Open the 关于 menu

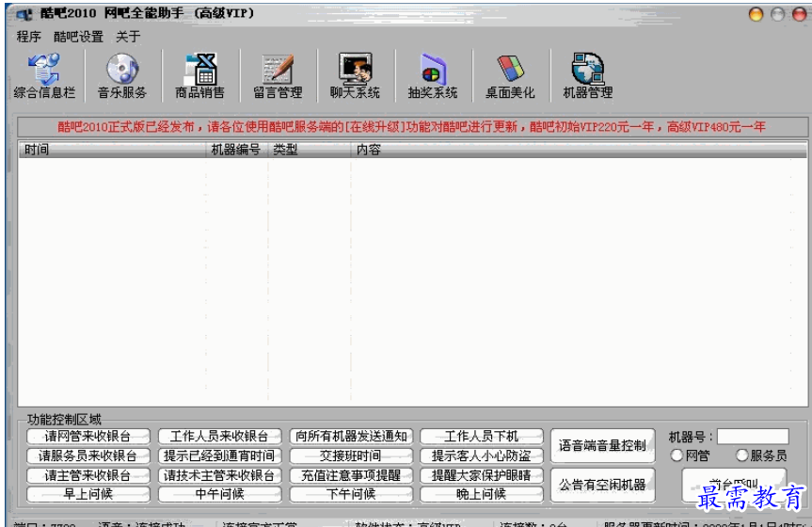pyautogui.click(x=128, y=37)
